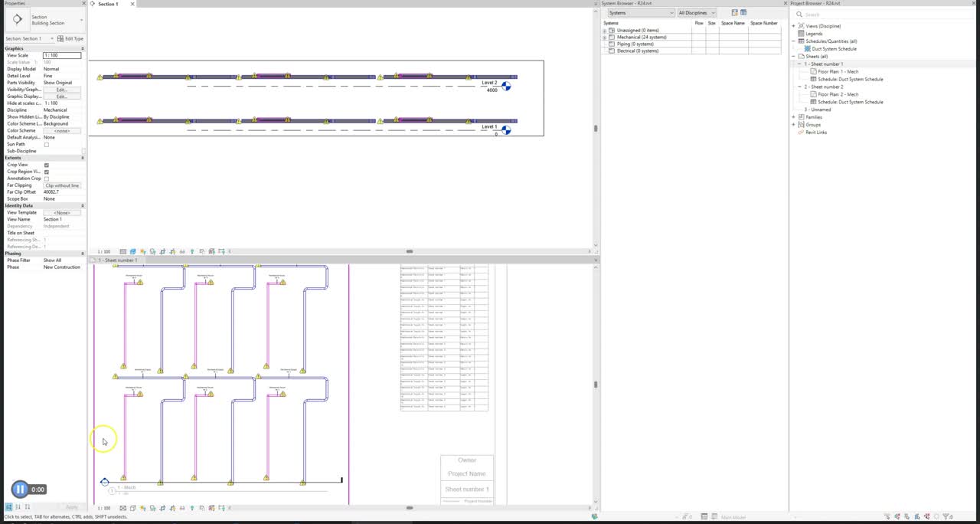Screen dimensions: 980x524
Task: Toggle the Reveal Hidden Elements lightbulb
Action: (x=191, y=251)
